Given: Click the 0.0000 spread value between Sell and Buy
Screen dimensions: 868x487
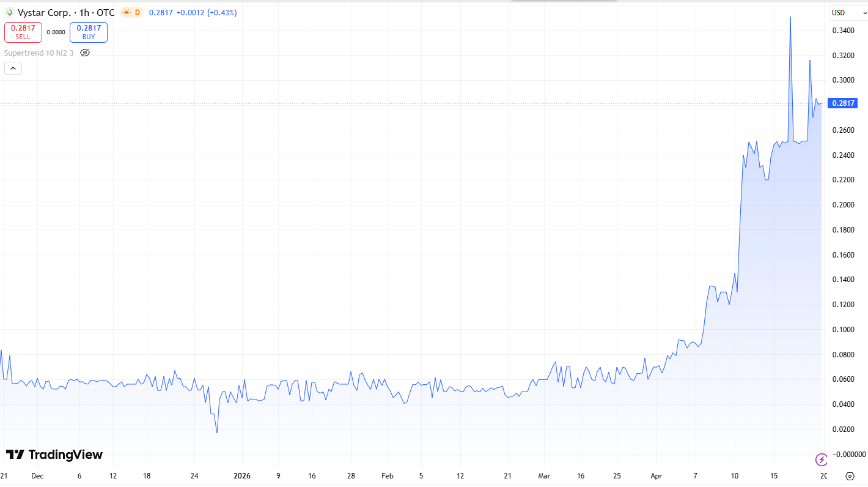Looking at the screenshot, I should (x=56, y=32).
